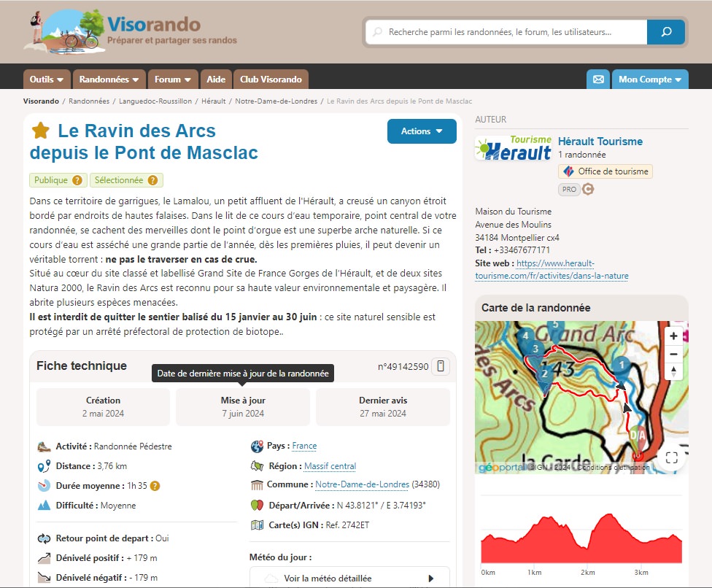Image resolution: width=712 pixels, height=588 pixels.
Task: Click the help icon next to Publique
Action: tap(77, 180)
